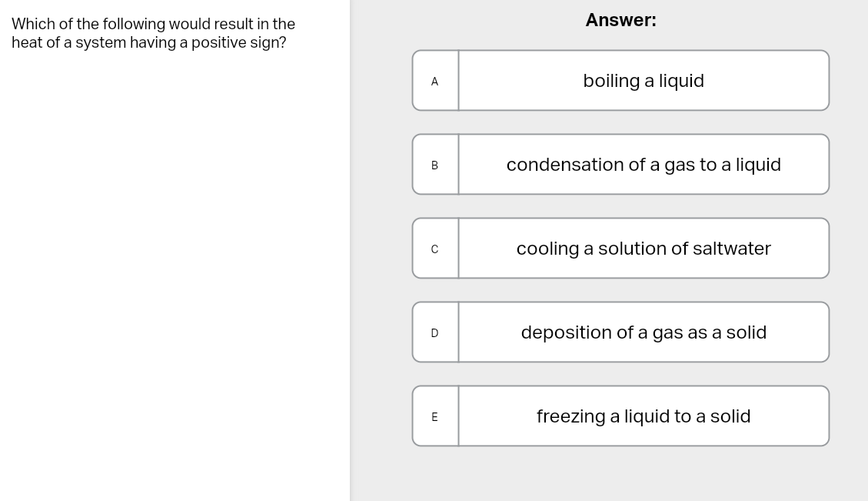
Task: Click the letter E option label
Action: tap(435, 416)
